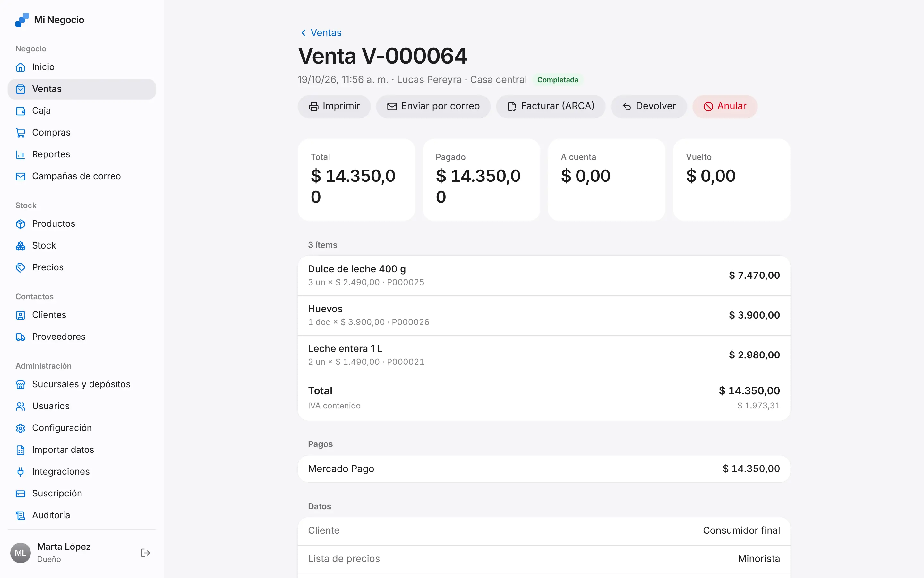
Task: Click the Precios tag icon
Action: [21, 267]
